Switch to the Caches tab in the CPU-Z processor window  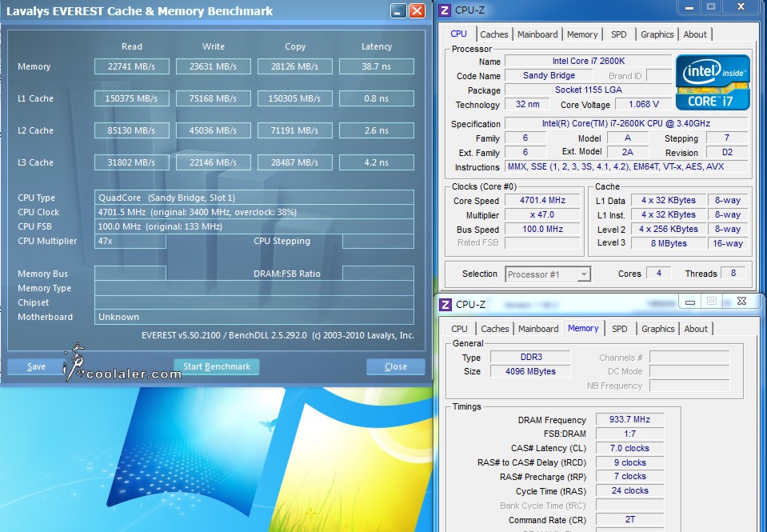494,34
